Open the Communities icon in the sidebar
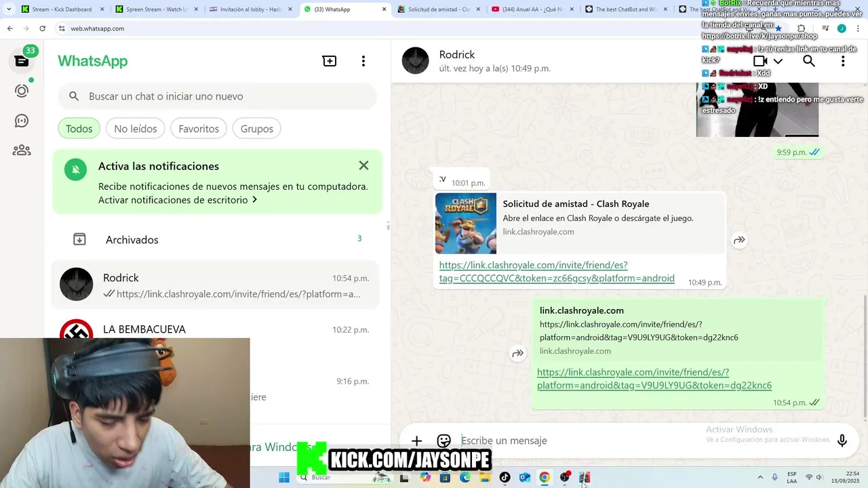The width and height of the screenshot is (868, 488). 22,150
